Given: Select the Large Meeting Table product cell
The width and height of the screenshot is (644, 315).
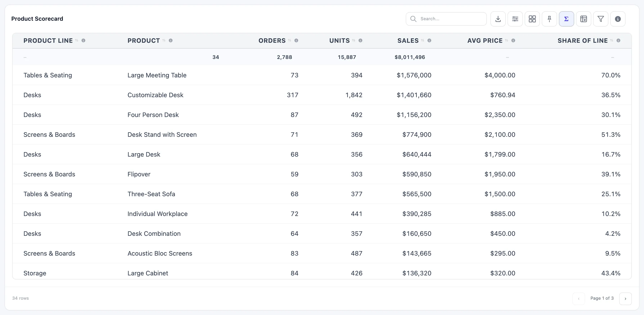Looking at the screenshot, I should click(157, 75).
